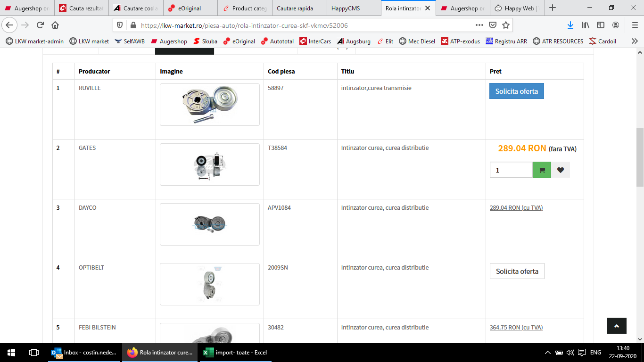The height and width of the screenshot is (362, 644).
Task: Select part code T38584 text
Action: pyautogui.click(x=277, y=148)
